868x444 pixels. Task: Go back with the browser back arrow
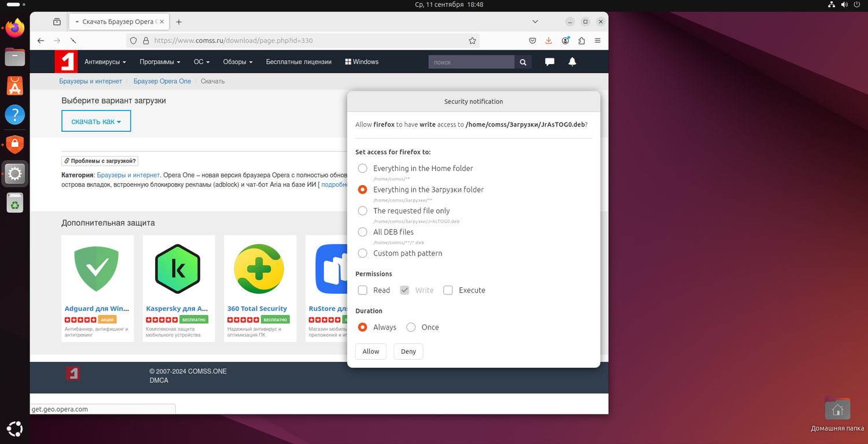(x=41, y=41)
